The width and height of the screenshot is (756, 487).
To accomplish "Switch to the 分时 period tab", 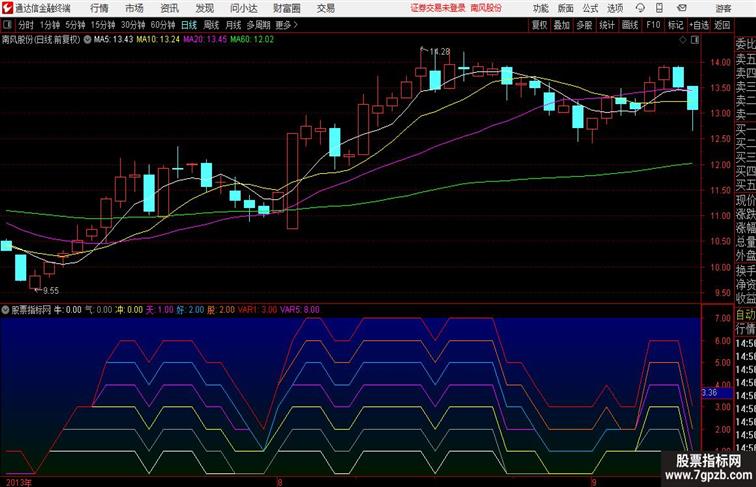I will coord(26,25).
